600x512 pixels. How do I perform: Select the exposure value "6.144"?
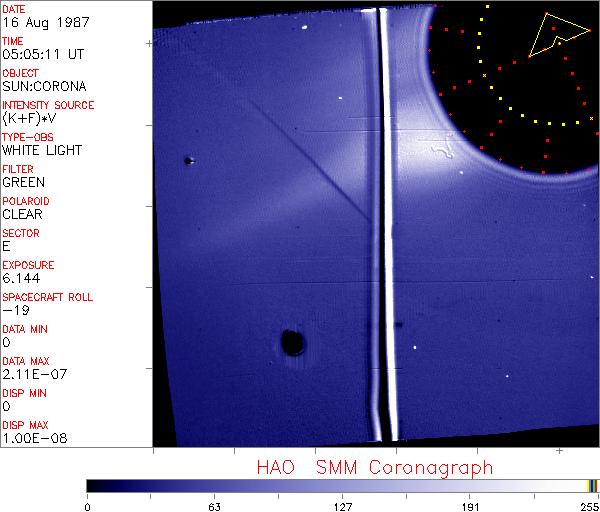21,278
